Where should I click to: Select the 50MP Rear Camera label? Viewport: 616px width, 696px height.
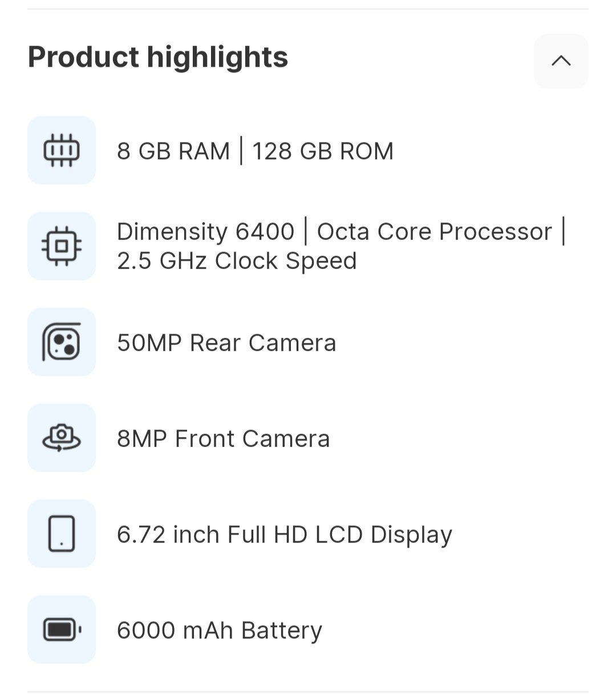(x=226, y=343)
